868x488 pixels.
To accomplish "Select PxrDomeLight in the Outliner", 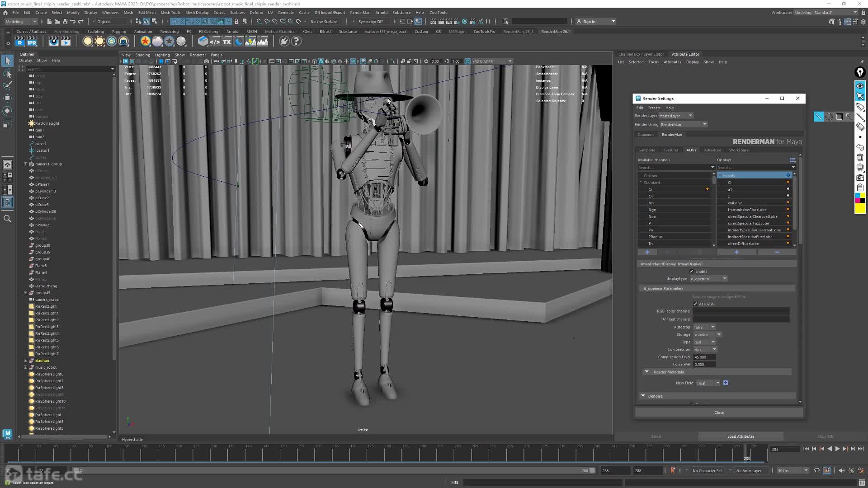I will click(x=47, y=123).
